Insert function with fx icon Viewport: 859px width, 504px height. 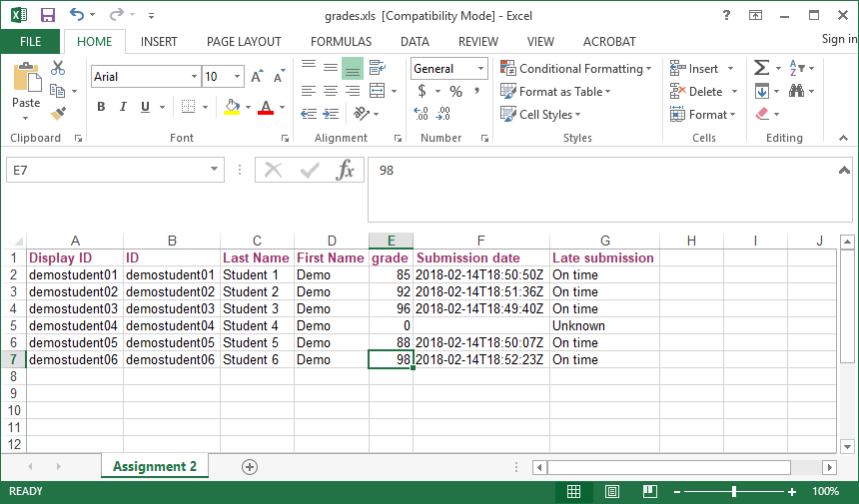click(346, 170)
